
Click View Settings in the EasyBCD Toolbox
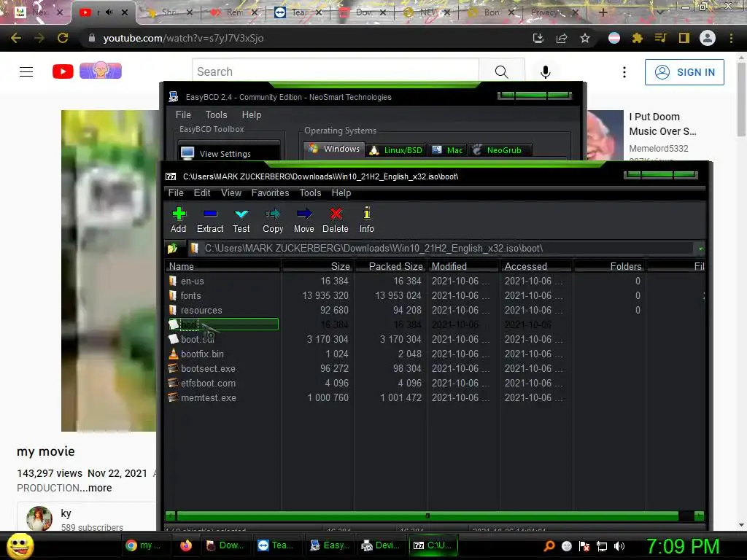click(229, 153)
